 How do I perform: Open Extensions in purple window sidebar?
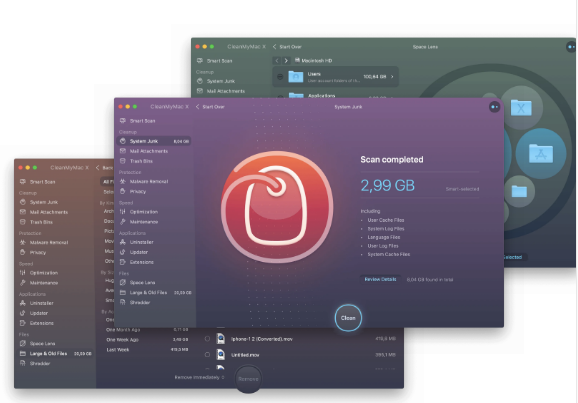tap(136, 262)
